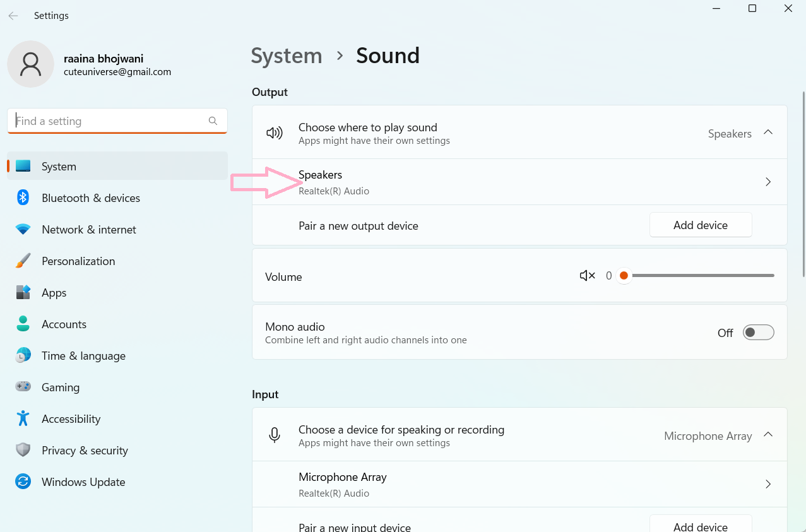Click the Bluetooth & devices icon
Viewport: 806px width, 532px height.
pos(23,198)
